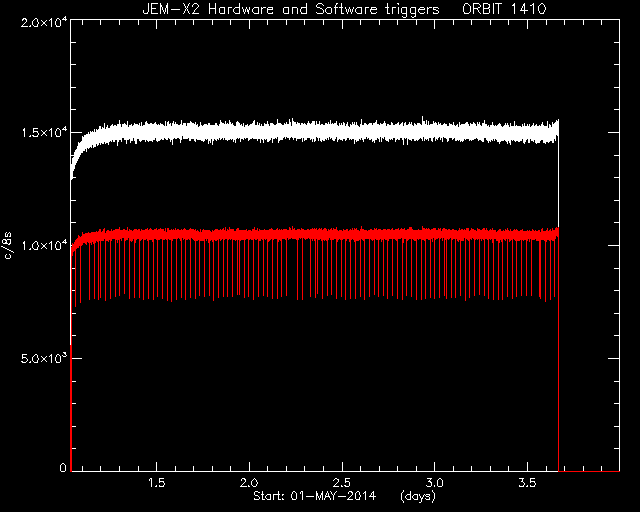640x512 pixels.
Task: Click the 1.0×10⁴ y-axis tick label
Action: (44, 245)
